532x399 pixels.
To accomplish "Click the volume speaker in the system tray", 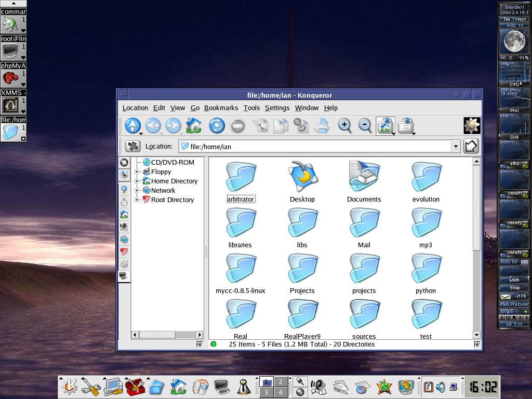I will [441, 387].
